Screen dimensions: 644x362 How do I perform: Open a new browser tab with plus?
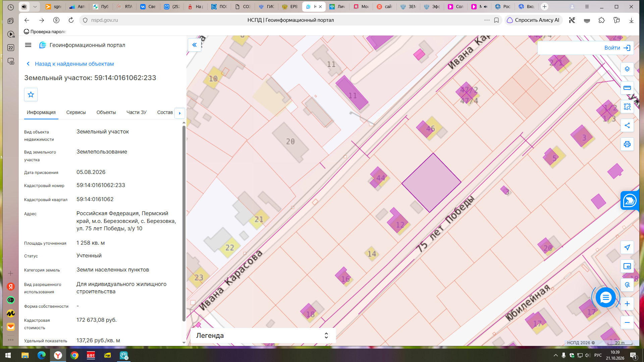coord(544,6)
